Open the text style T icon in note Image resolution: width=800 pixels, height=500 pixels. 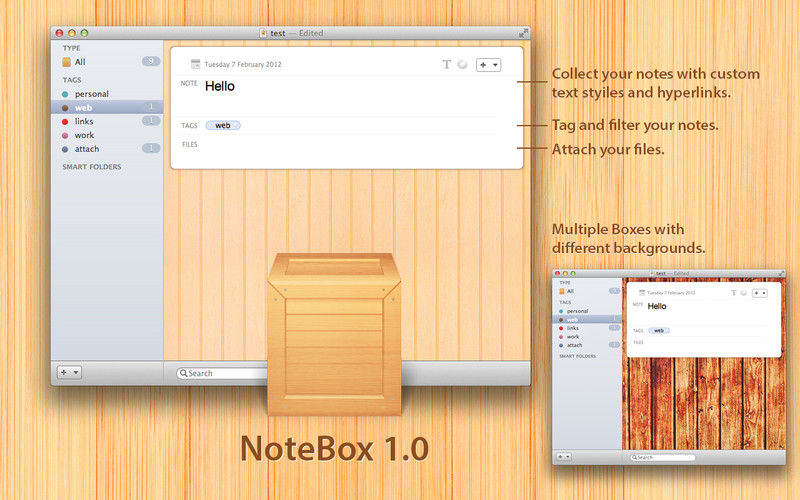(446, 64)
